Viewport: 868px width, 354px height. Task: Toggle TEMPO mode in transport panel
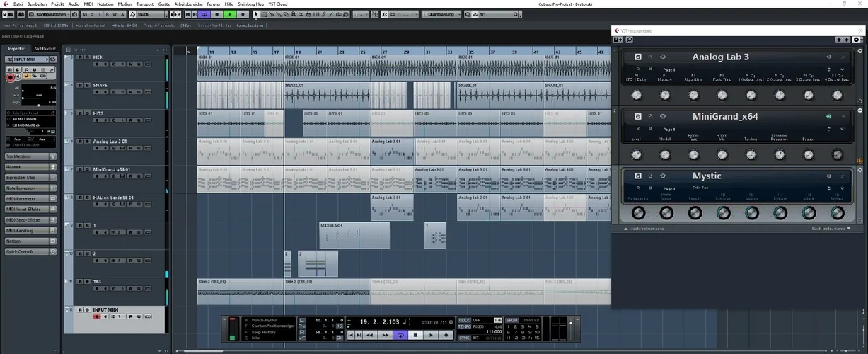coord(464,326)
